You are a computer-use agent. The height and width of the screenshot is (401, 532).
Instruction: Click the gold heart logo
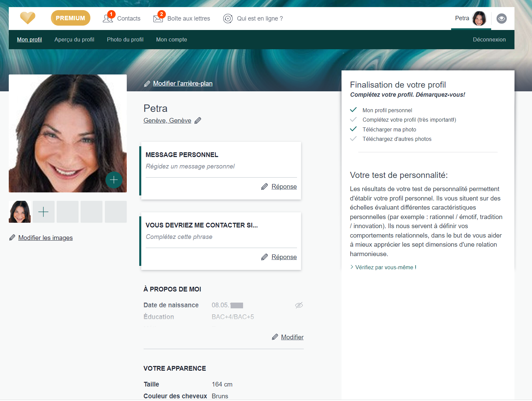click(28, 18)
